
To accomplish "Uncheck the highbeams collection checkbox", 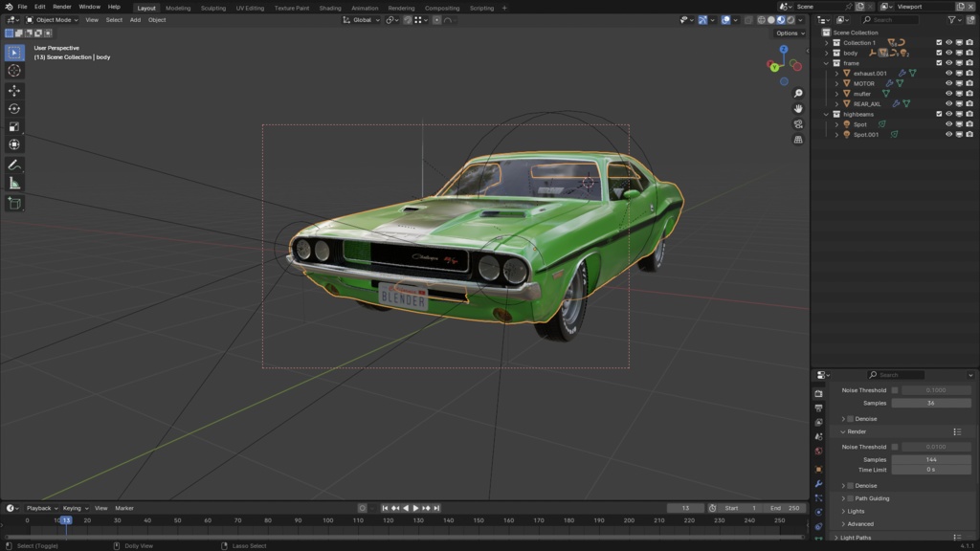I will [x=939, y=115].
